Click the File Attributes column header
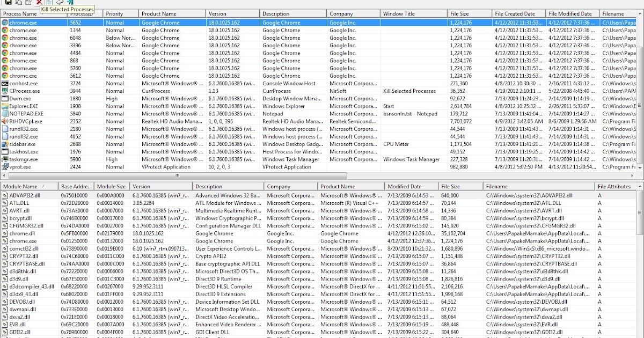The image size is (644, 338). tap(616, 186)
